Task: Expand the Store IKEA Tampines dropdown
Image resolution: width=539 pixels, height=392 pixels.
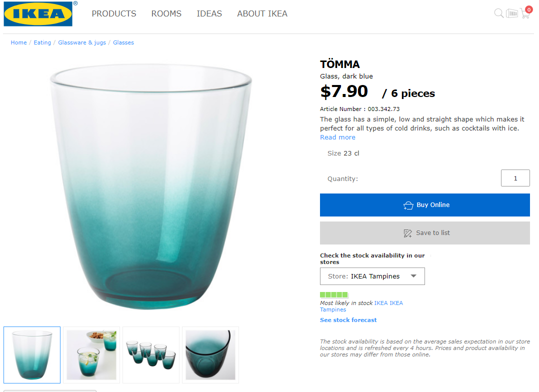Action: (x=372, y=276)
